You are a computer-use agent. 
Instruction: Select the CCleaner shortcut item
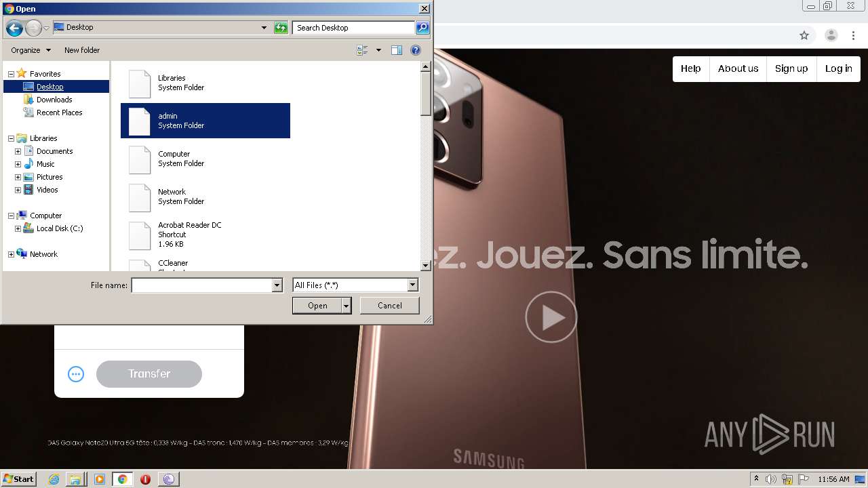205,264
